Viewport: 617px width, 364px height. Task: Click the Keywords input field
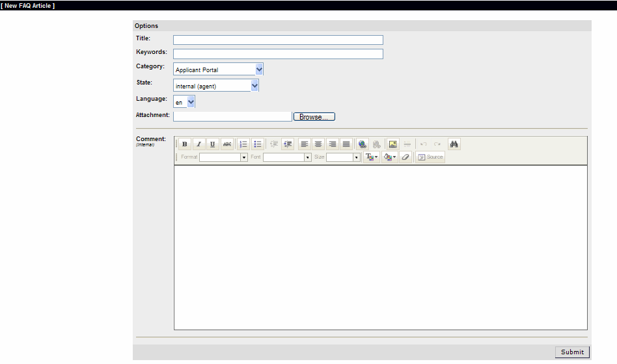pyautogui.click(x=278, y=54)
